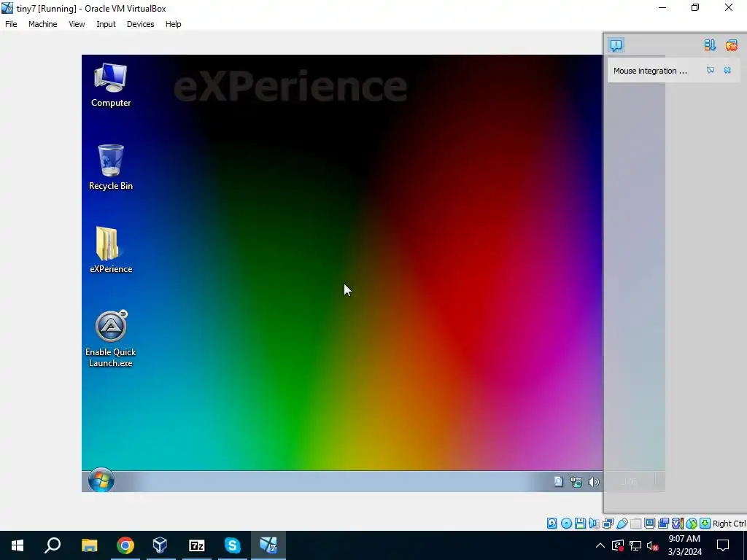Click the audio indicator in VirtualBox status bar
747x560 pixels.
pos(594,524)
